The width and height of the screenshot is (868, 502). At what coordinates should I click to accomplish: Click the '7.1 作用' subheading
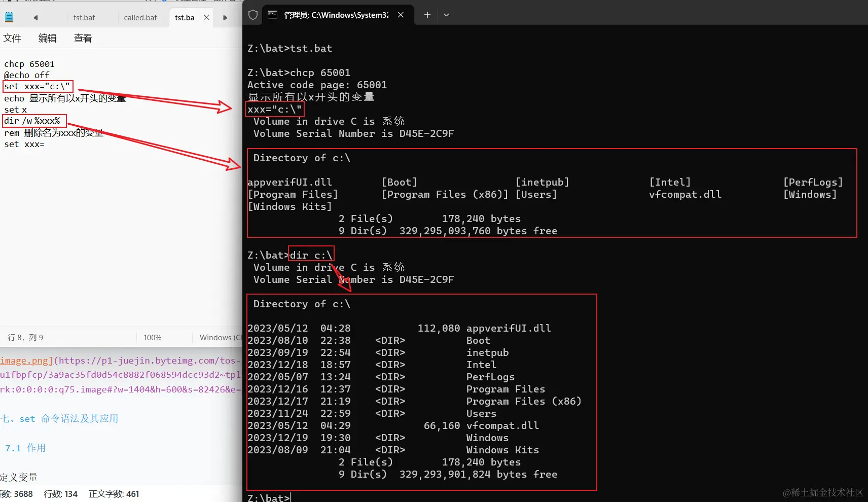pos(25,448)
